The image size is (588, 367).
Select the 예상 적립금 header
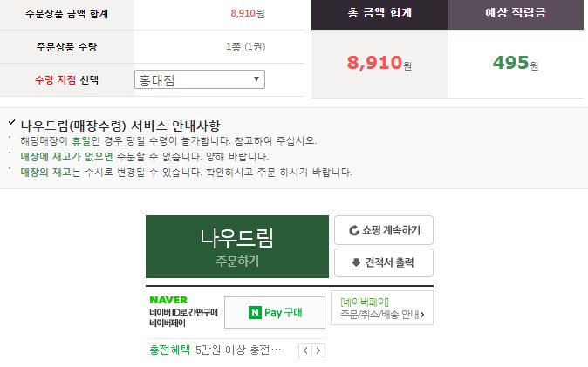[516, 13]
